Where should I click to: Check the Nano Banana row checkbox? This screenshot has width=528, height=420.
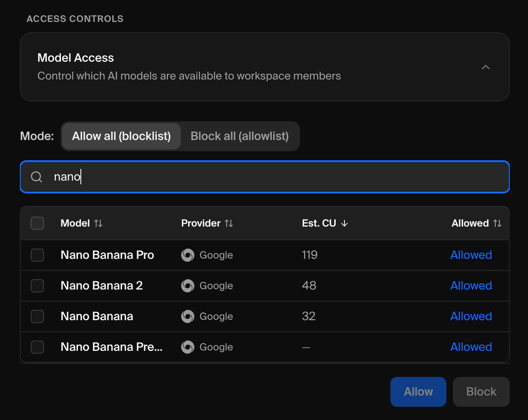click(x=37, y=316)
